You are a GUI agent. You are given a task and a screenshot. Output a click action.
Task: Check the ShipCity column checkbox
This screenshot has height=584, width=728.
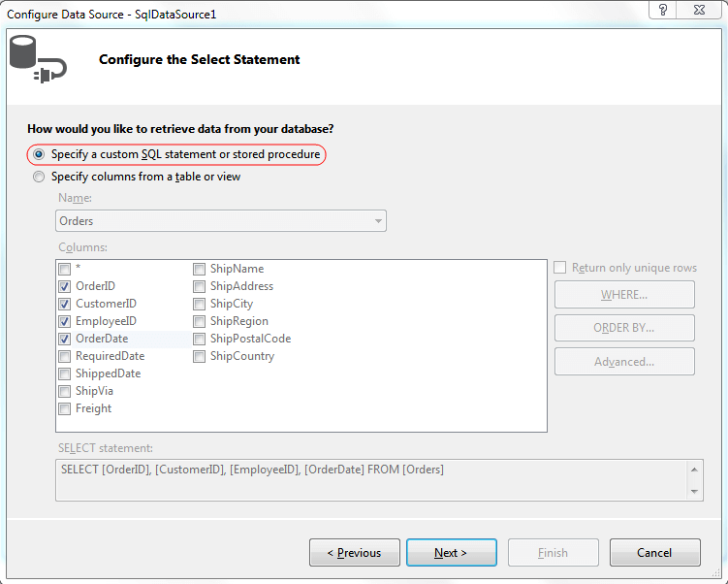point(199,304)
